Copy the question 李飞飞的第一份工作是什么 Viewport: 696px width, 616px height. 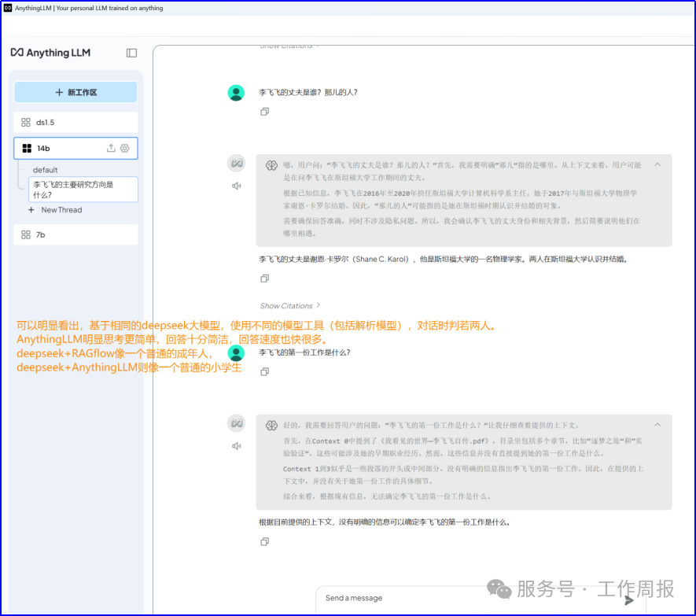[264, 372]
